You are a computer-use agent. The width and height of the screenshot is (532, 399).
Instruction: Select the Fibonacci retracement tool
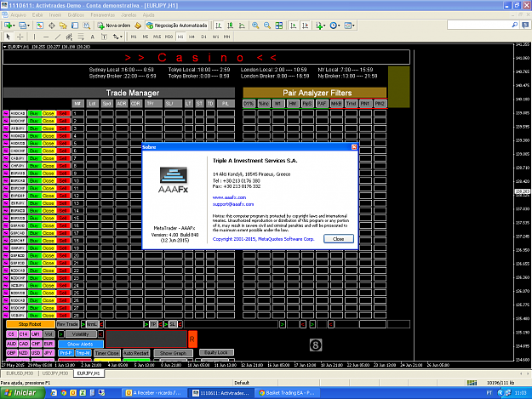tap(81, 37)
